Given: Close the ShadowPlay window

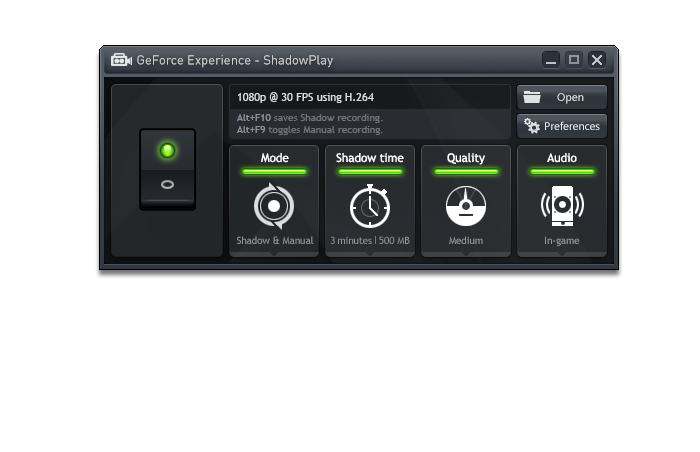Looking at the screenshot, I should (x=597, y=60).
